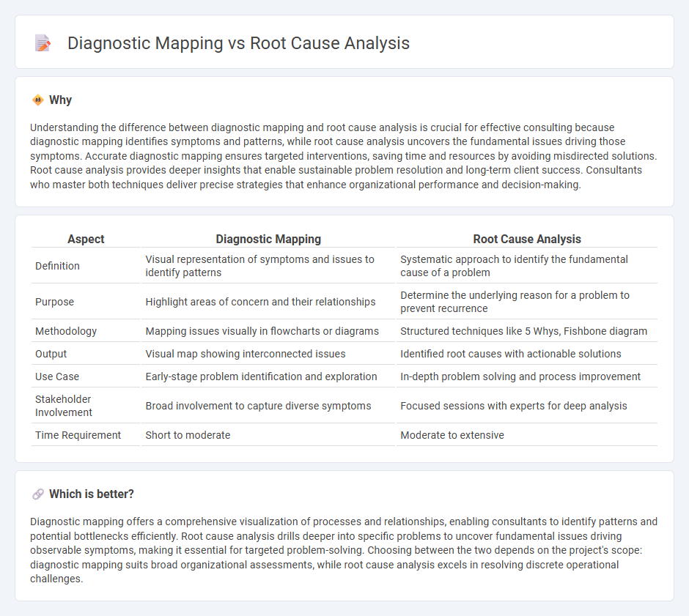Click cell 'Moderate to extensive'
The image size is (689, 616).
click(x=527, y=435)
